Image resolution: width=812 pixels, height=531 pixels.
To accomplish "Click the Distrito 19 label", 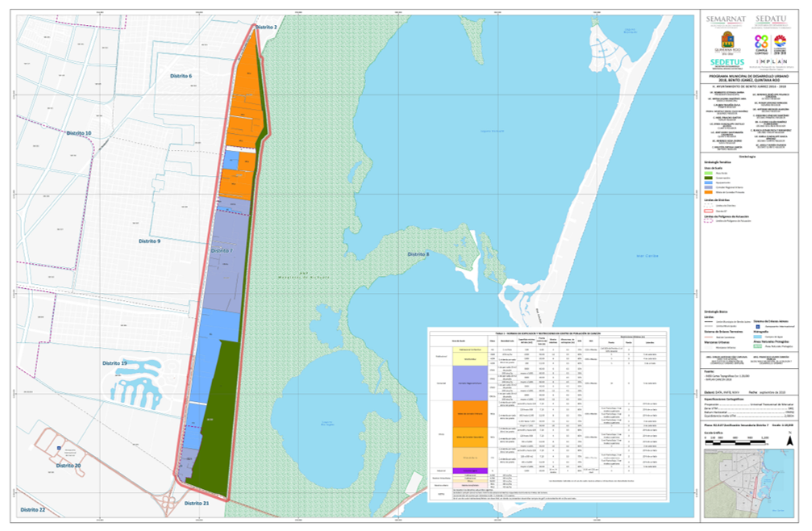I will click(x=115, y=364).
